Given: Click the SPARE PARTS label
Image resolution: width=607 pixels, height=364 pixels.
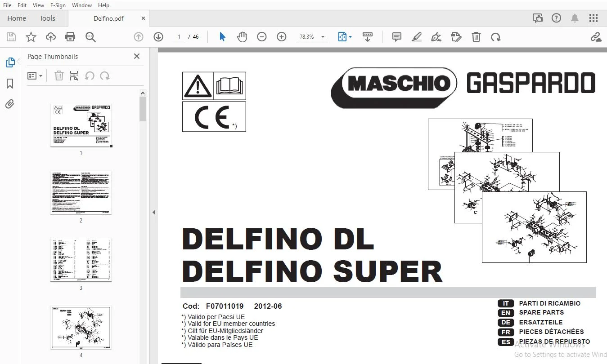Looking at the screenshot, I should [541, 312].
